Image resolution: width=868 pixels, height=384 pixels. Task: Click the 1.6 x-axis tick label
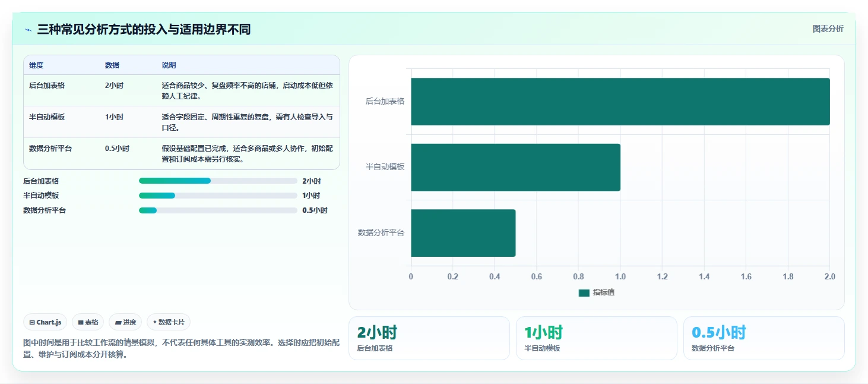pyautogui.click(x=746, y=276)
